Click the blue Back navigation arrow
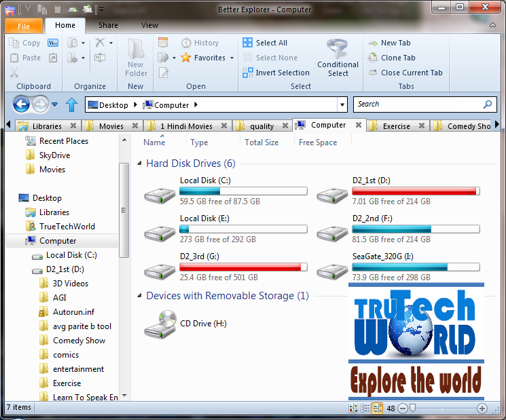Image resolution: width=506 pixels, height=420 pixels. pos(21,104)
